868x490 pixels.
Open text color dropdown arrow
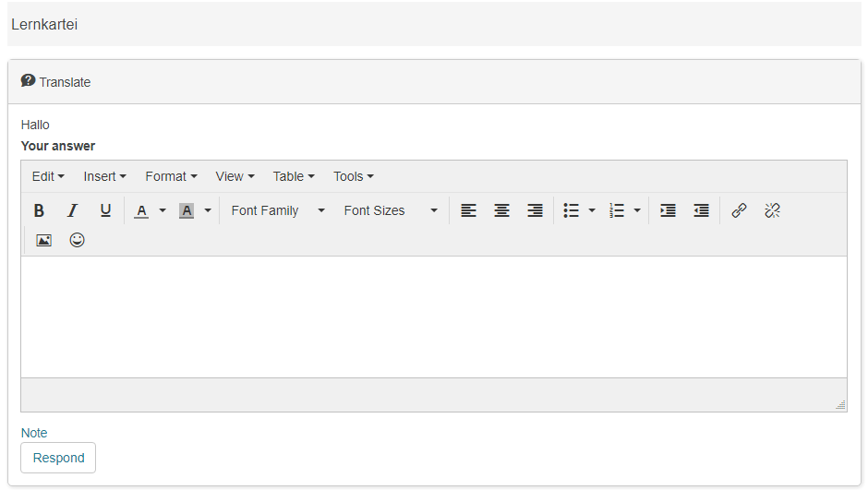coord(163,210)
